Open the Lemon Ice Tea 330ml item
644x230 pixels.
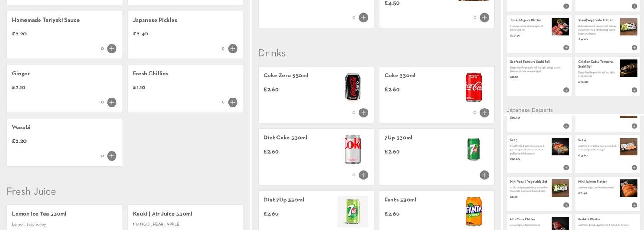pos(39,214)
